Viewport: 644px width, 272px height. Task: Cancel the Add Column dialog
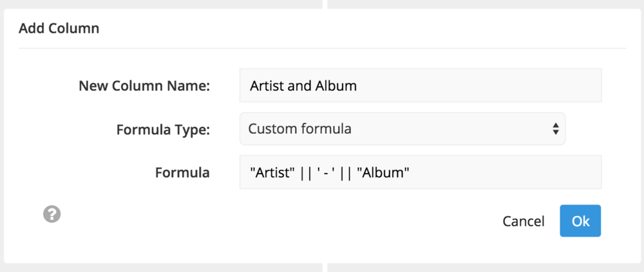(523, 221)
